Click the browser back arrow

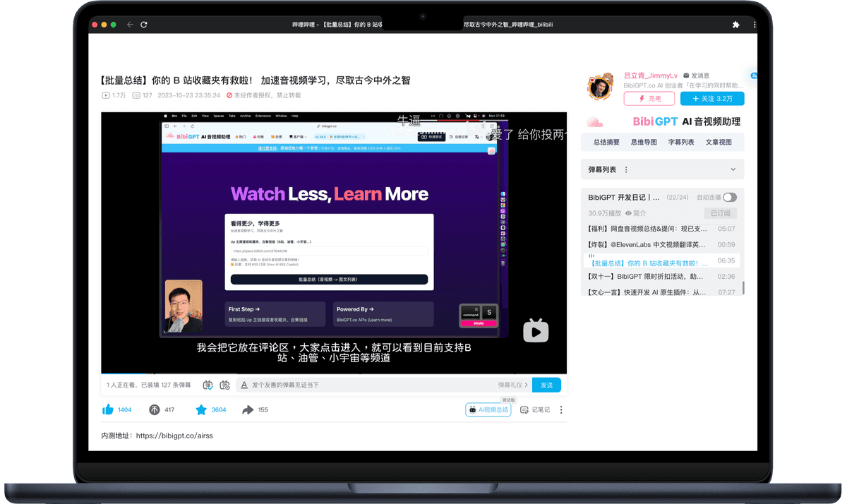point(130,25)
